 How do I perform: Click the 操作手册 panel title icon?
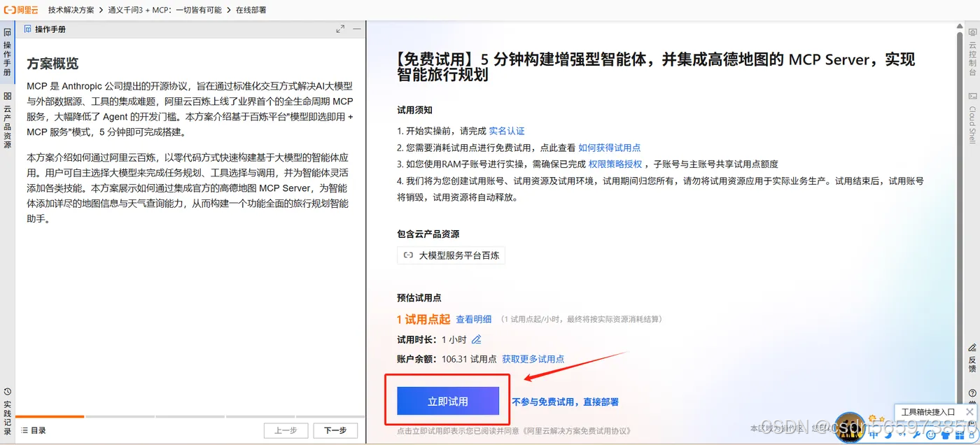[x=28, y=29]
